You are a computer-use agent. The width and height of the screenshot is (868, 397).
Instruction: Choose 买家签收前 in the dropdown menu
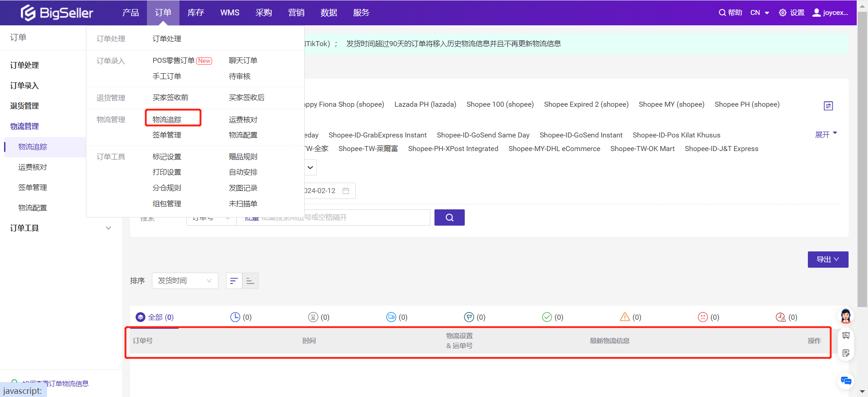(x=170, y=97)
